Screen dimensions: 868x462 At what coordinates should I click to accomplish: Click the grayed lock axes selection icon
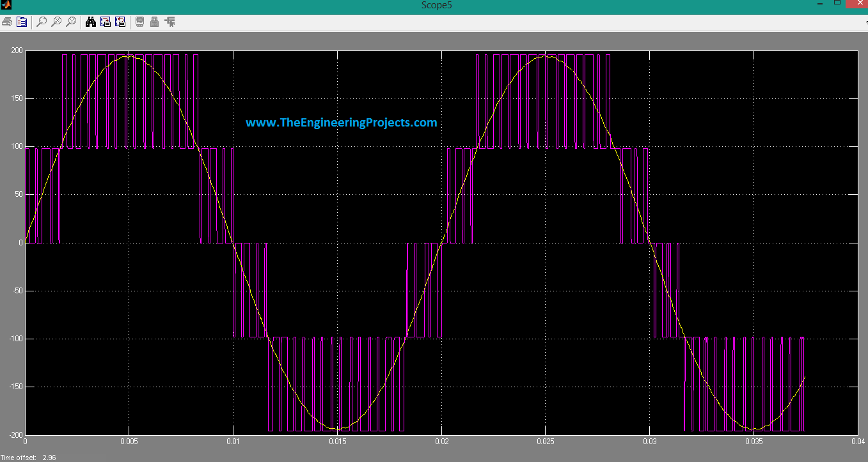(x=154, y=22)
